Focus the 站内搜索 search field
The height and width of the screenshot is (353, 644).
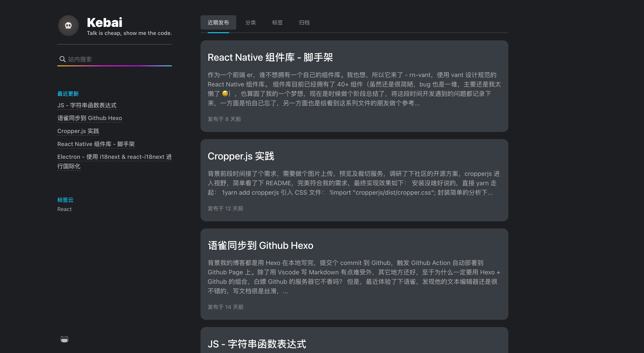pos(115,59)
